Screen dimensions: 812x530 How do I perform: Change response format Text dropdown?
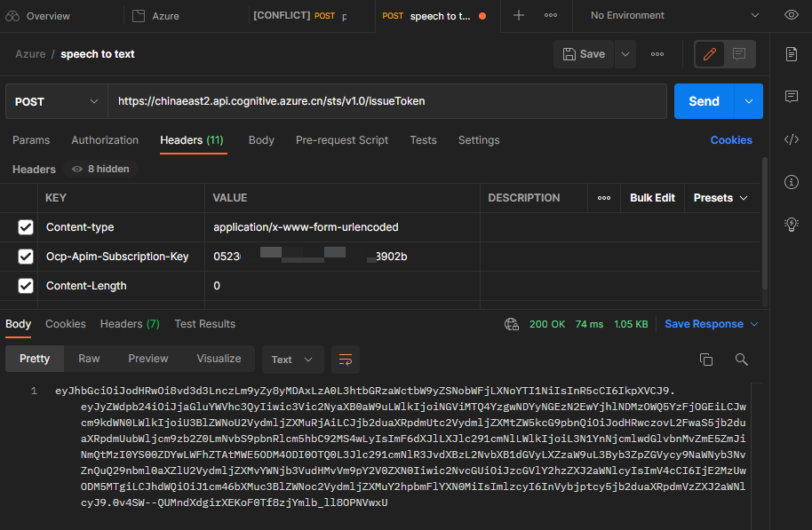pyautogui.click(x=292, y=360)
